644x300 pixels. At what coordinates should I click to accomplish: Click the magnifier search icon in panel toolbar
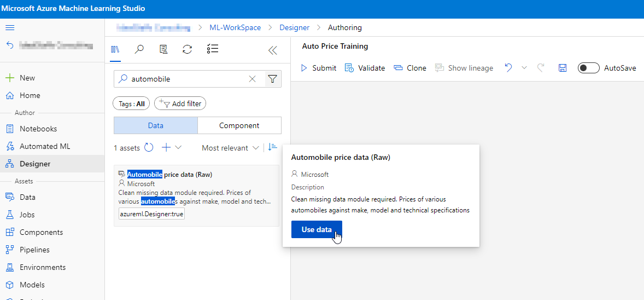139,49
